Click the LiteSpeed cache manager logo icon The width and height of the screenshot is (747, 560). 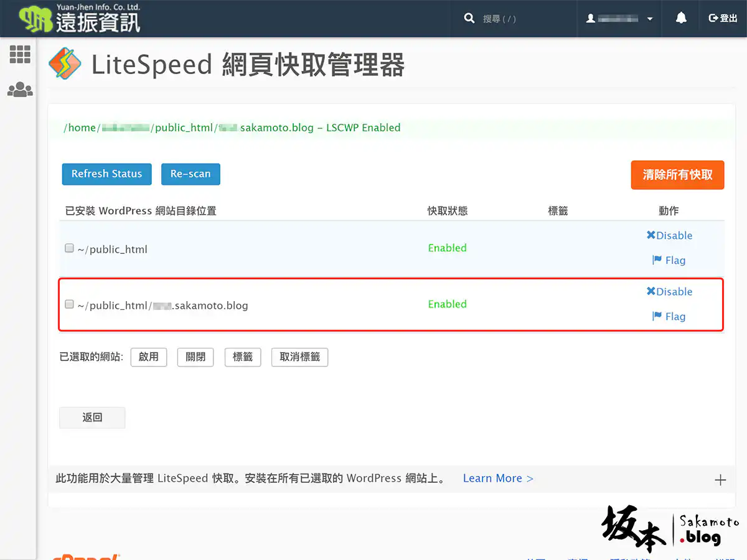point(65,63)
